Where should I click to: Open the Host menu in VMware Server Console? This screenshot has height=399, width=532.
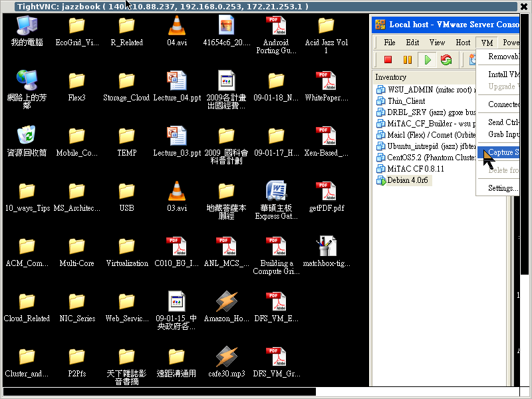[463, 43]
